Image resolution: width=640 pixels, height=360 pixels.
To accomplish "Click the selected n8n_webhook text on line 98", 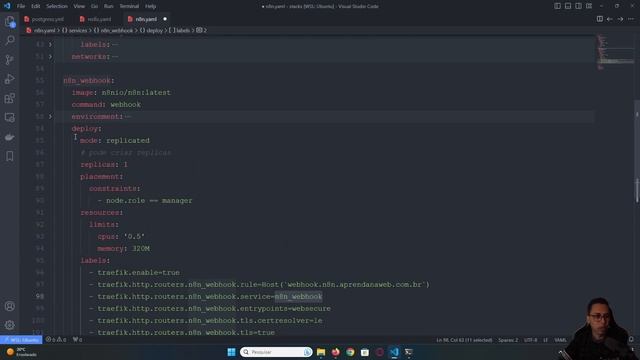I will (x=298, y=296).
